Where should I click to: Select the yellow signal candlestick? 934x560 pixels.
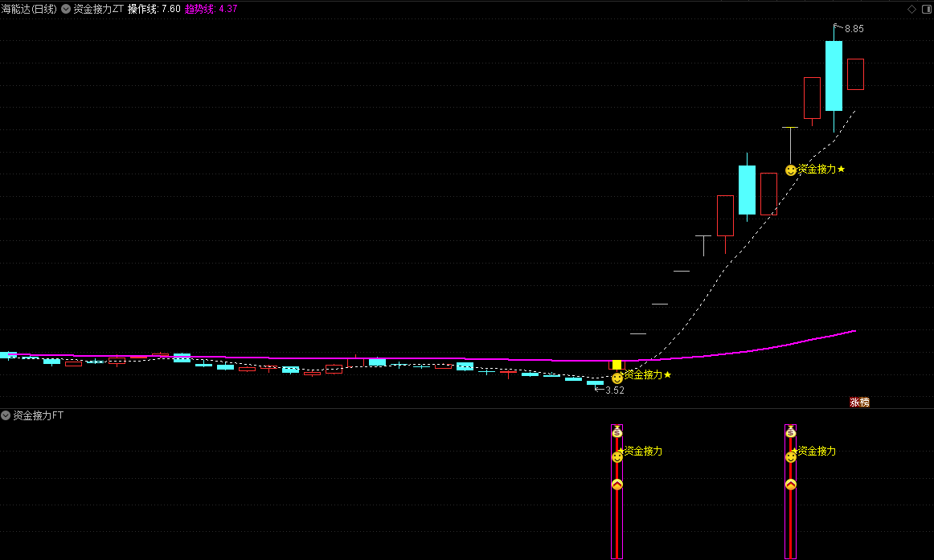617,365
